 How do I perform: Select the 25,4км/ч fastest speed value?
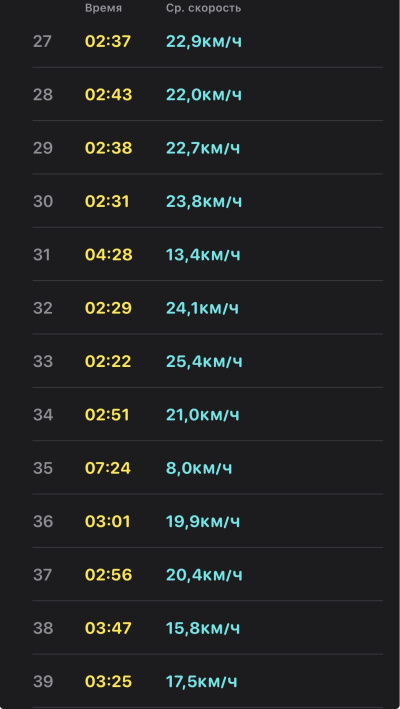tap(204, 361)
